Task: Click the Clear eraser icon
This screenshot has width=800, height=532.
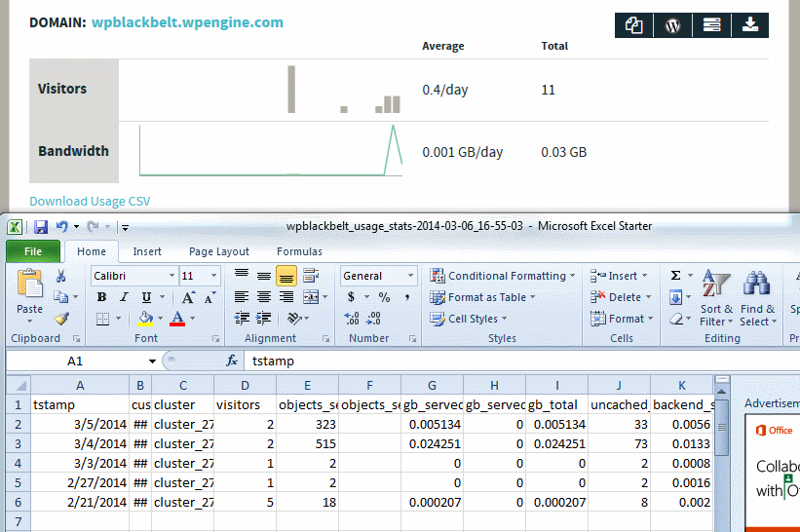Action: tap(676, 319)
